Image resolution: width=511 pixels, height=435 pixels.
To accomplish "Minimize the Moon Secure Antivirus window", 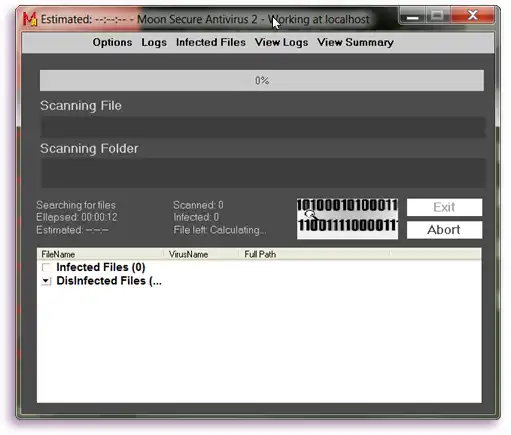I will tap(412, 16).
